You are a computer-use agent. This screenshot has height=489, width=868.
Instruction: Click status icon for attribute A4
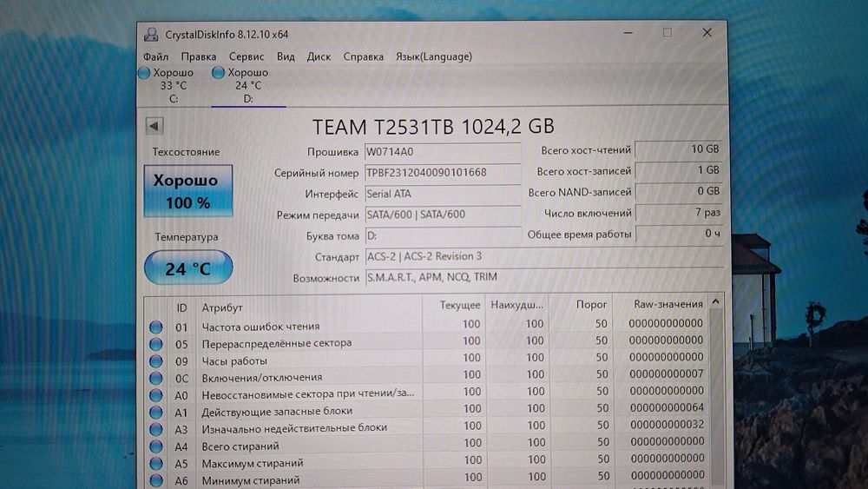pos(156,446)
